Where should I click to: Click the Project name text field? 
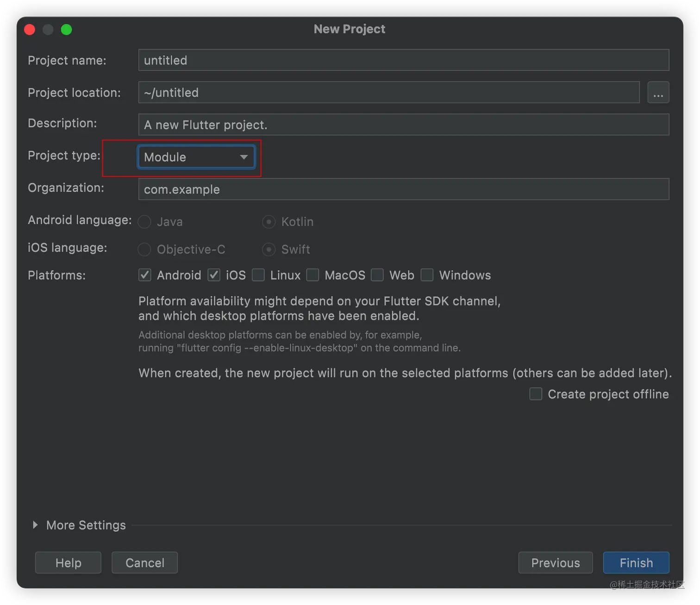(403, 60)
